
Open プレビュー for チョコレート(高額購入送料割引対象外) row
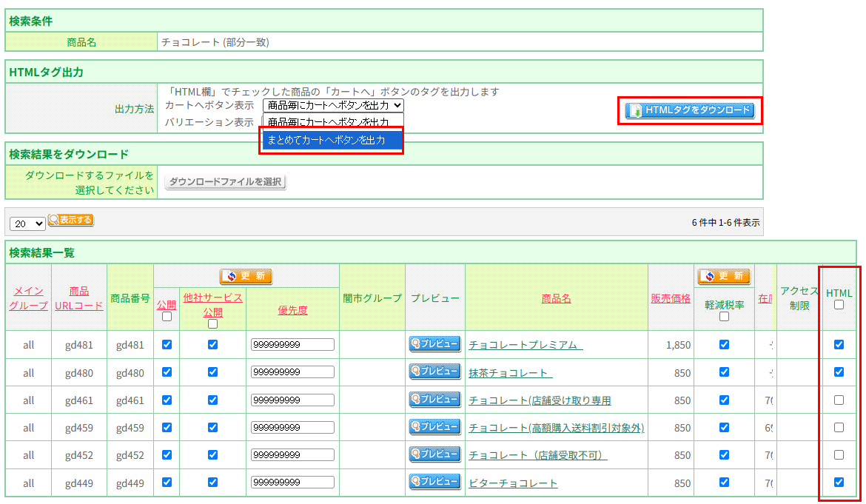pyautogui.click(x=433, y=427)
